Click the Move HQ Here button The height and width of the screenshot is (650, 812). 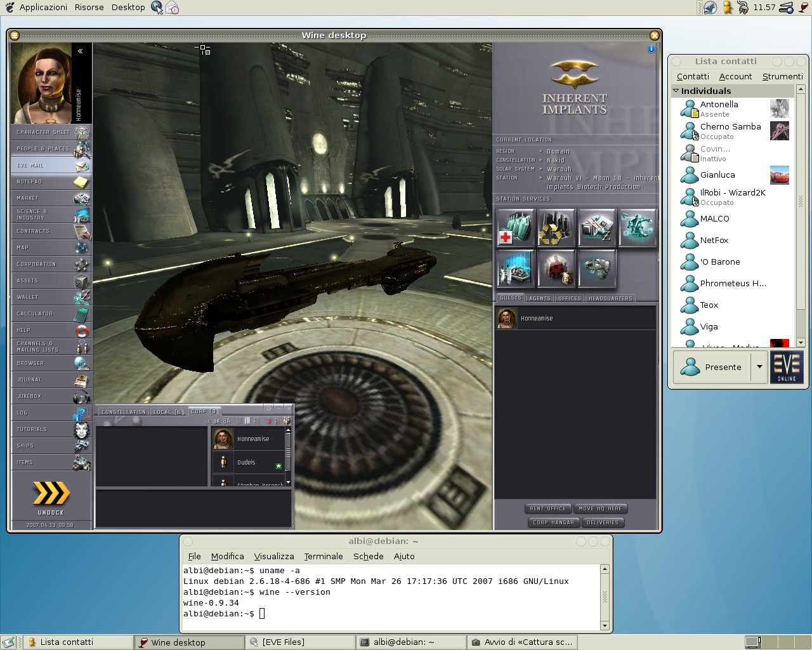(600, 508)
